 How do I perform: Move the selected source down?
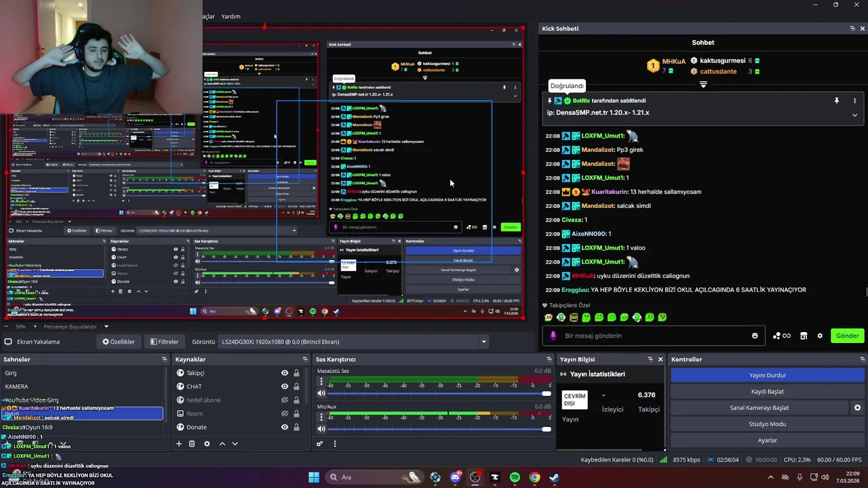[x=235, y=444]
